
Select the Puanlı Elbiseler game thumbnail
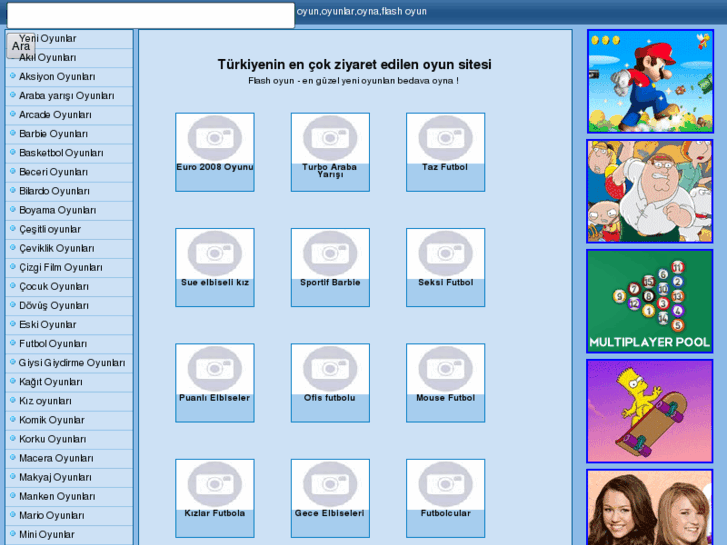[215, 369]
